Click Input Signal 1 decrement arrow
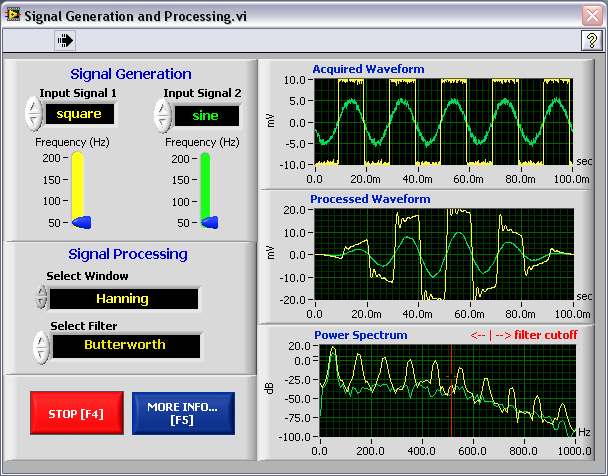 pyautogui.click(x=34, y=121)
